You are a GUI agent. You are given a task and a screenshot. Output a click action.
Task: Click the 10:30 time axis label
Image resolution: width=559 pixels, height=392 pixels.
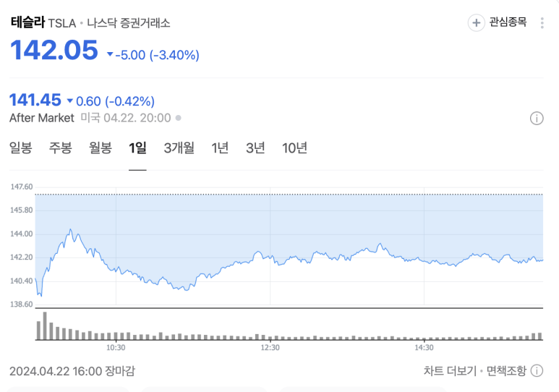click(x=116, y=347)
